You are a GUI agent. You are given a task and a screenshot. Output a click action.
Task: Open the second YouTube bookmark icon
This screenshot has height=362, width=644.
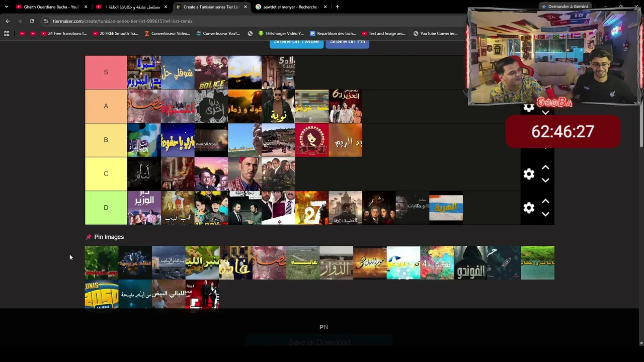[33, 34]
